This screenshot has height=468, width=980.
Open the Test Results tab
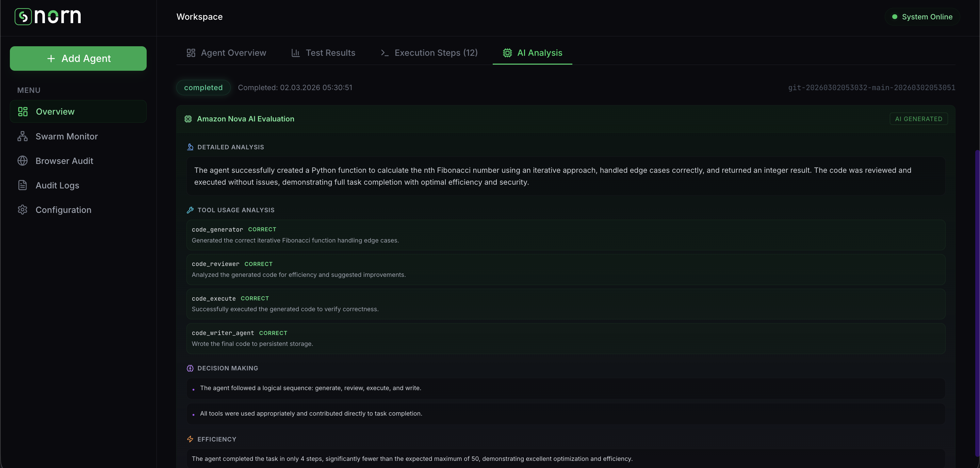tap(323, 53)
